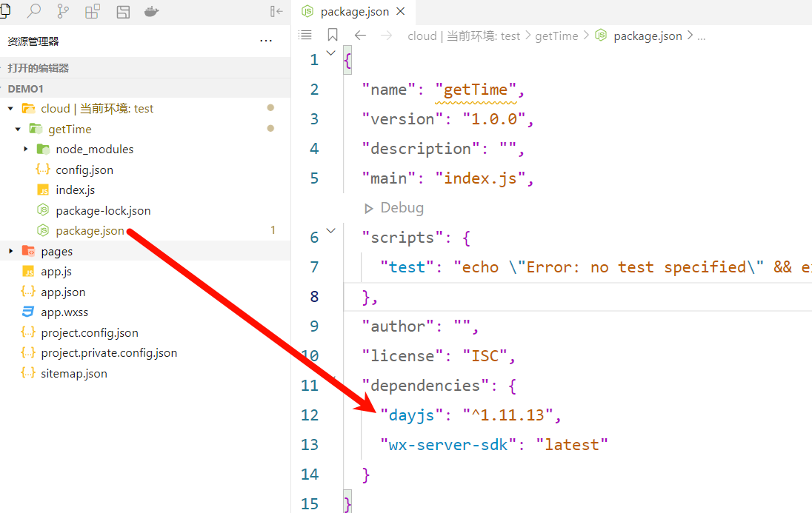Screen dimensions: 812x513
Task: Click the "wx-server-sdk" dependency key
Action: pos(448,445)
